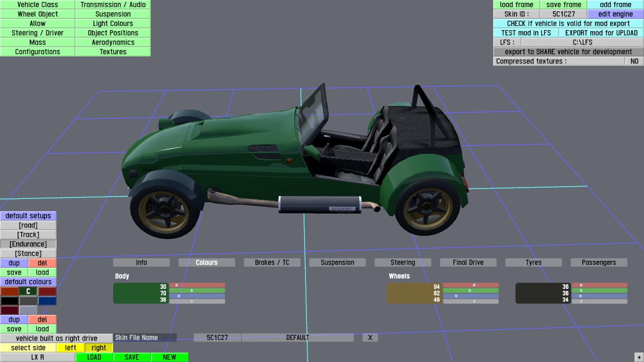Viewport: 644px width, 362px height.
Task: Toggle Compressed textures NO setting
Action: point(635,61)
